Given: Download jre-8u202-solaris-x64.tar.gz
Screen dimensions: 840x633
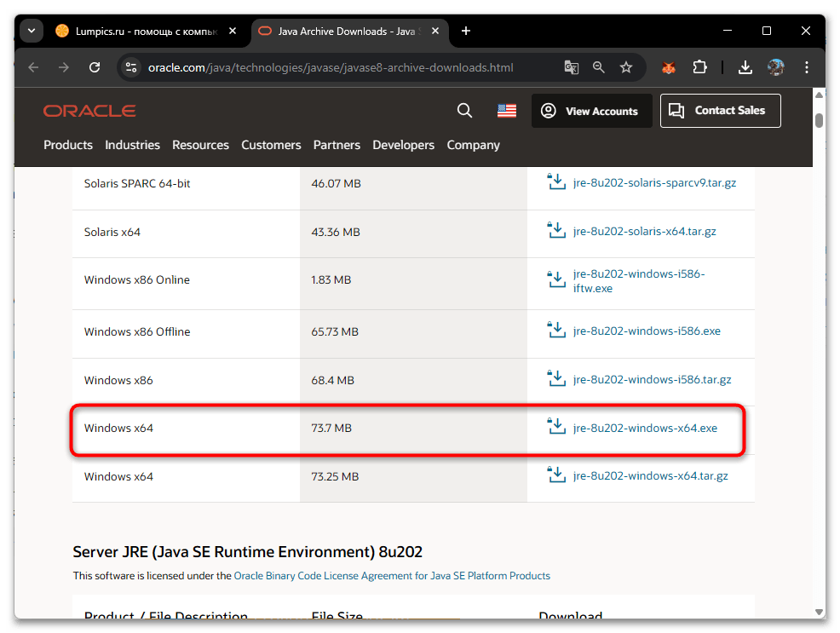Looking at the screenshot, I should 644,232.
